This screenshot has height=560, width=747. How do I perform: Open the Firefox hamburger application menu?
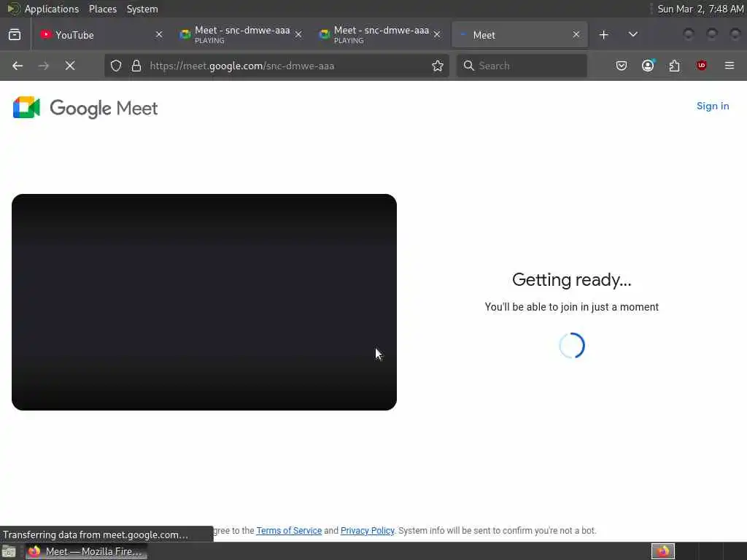[729, 66]
